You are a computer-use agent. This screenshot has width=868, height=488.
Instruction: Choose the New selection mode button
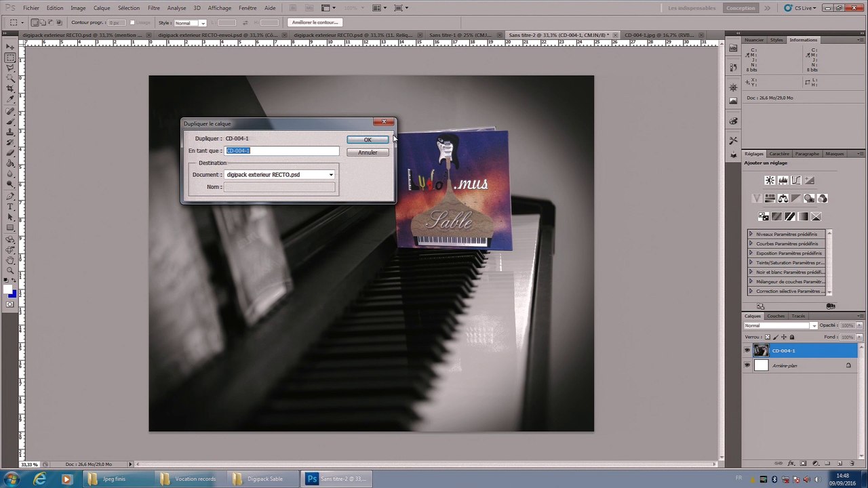click(x=35, y=22)
